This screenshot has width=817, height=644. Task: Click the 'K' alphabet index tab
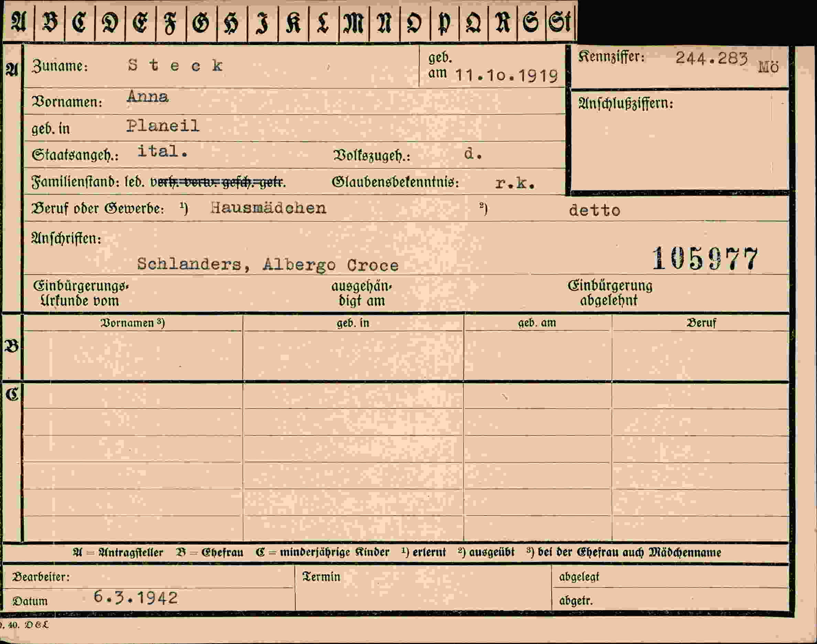(x=293, y=22)
